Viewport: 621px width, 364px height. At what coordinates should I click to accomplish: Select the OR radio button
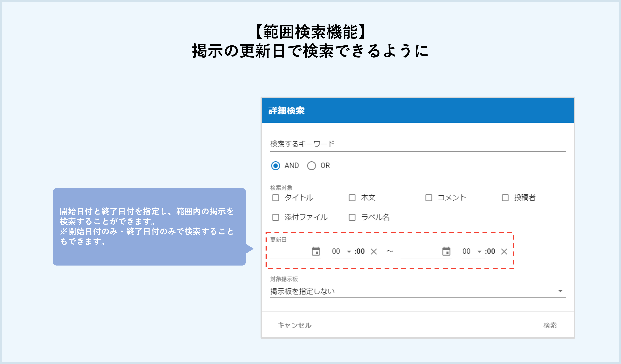coord(312,165)
